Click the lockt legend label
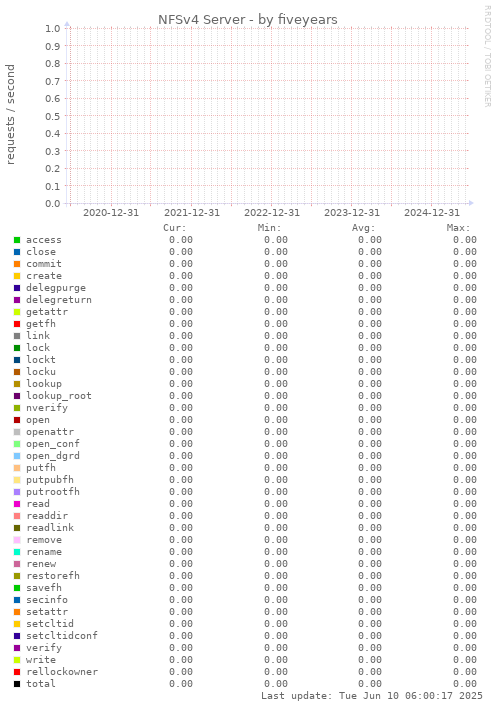Screen dimensions: 497x708 41,360
